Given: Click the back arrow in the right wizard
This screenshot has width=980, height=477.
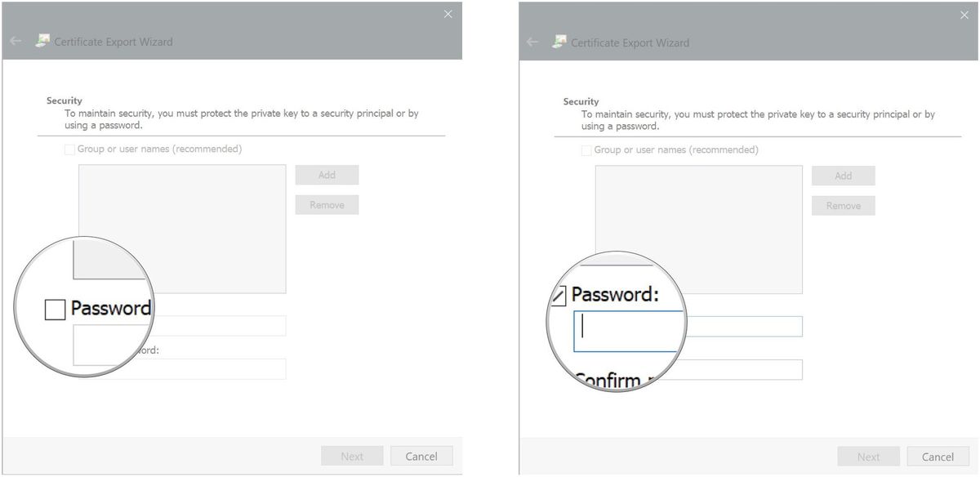Looking at the screenshot, I should pos(532,42).
